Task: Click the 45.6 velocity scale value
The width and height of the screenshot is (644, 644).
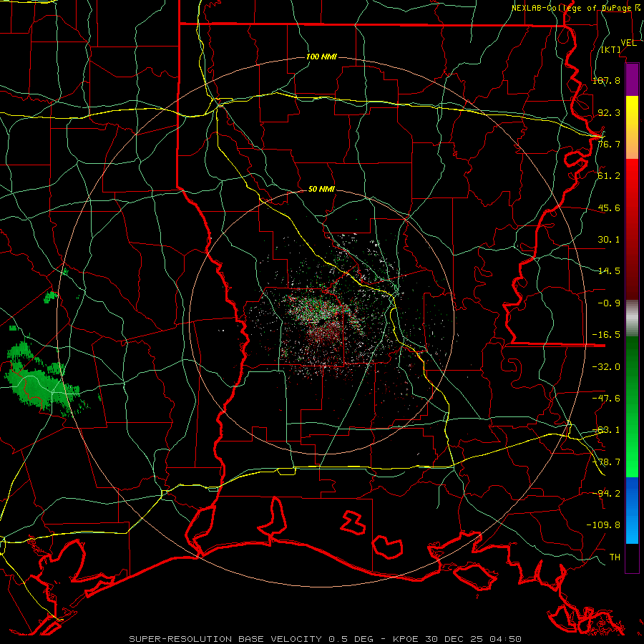Action: (x=609, y=208)
